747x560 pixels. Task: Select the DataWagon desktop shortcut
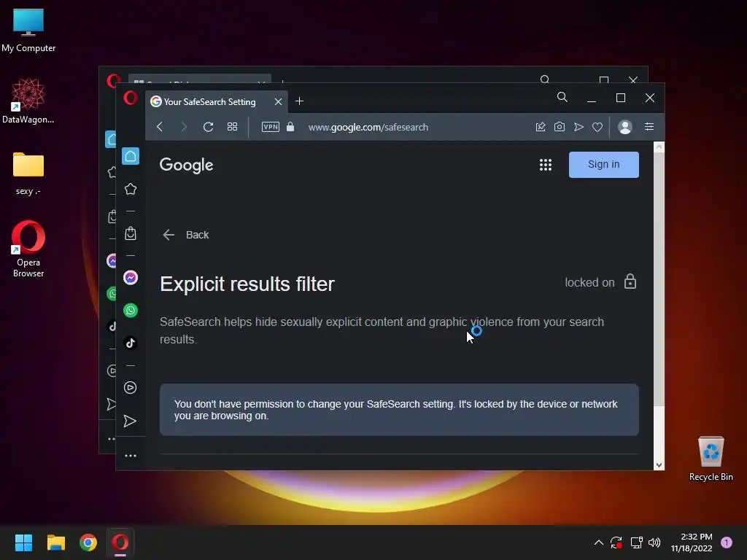click(28, 101)
